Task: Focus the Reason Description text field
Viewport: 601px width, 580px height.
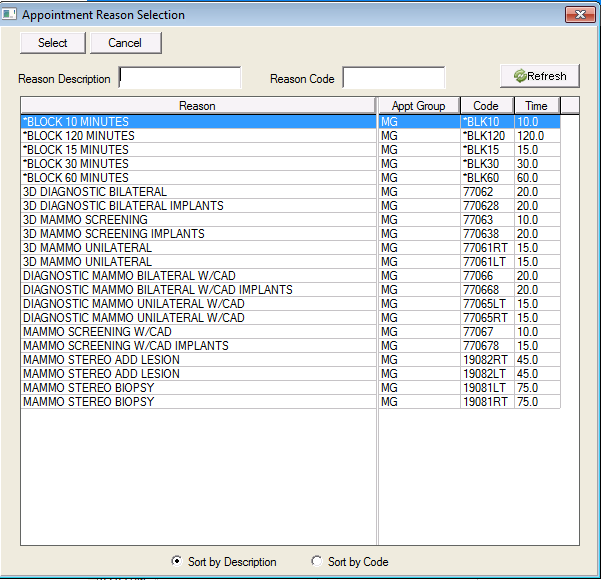Action: (180, 78)
